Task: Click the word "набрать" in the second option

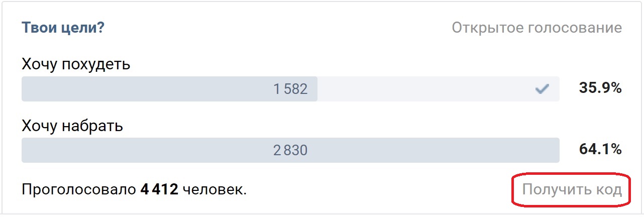Action: [x=92, y=126]
